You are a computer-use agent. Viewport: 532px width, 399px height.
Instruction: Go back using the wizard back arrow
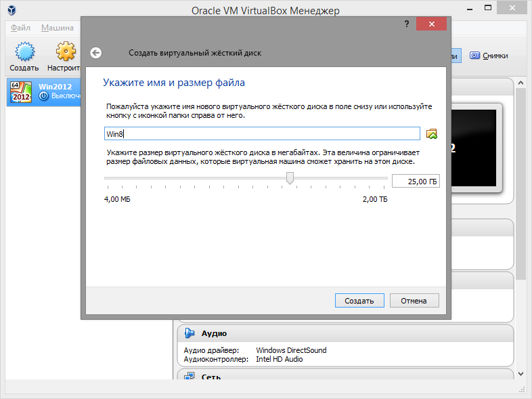(96, 53)
